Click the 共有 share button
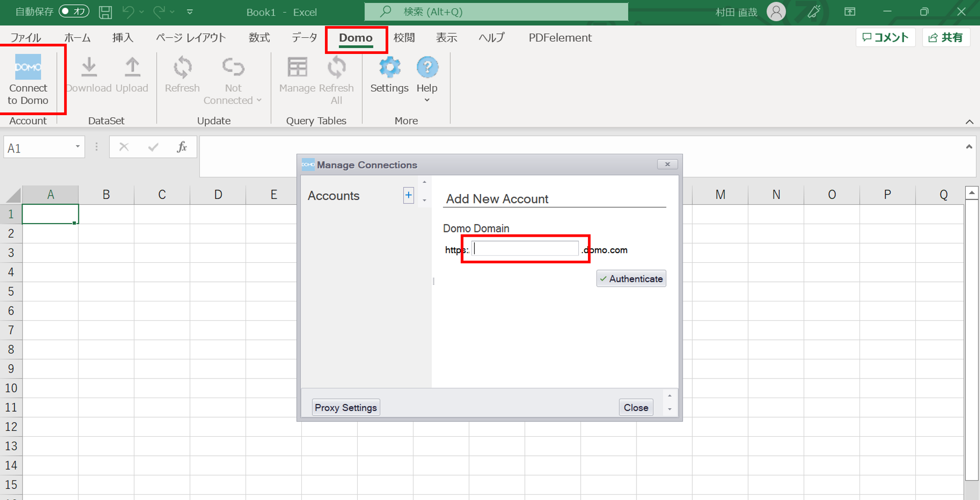Viewport: 980px width, 500px height. (x=946, y=37)
